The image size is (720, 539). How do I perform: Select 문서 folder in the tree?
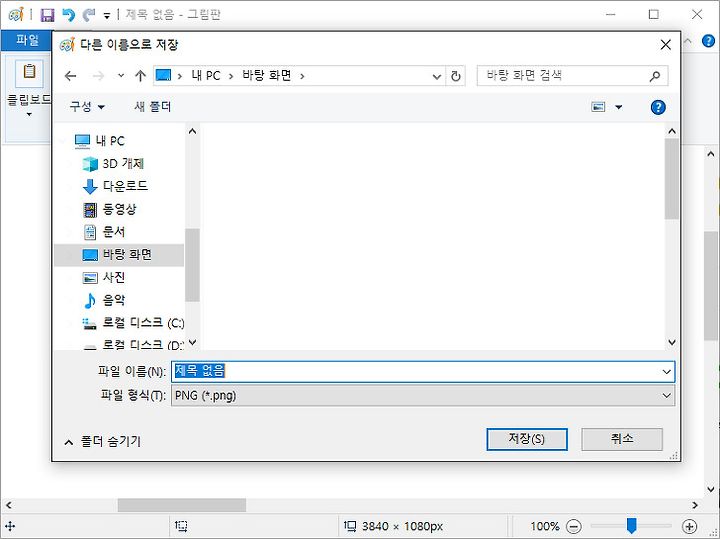[x=113, y=232]
